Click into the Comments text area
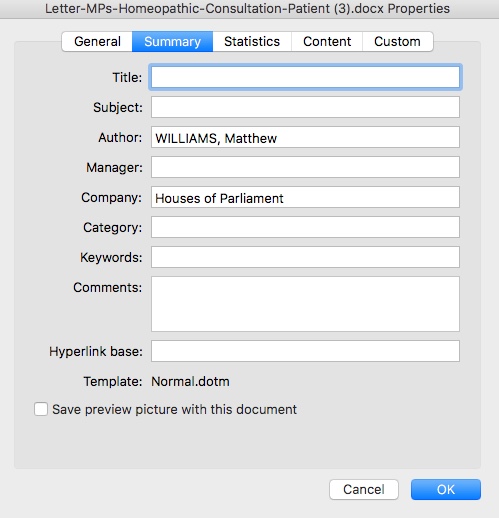The height and width of the screenshot is (518, 499). coord(305,304)
